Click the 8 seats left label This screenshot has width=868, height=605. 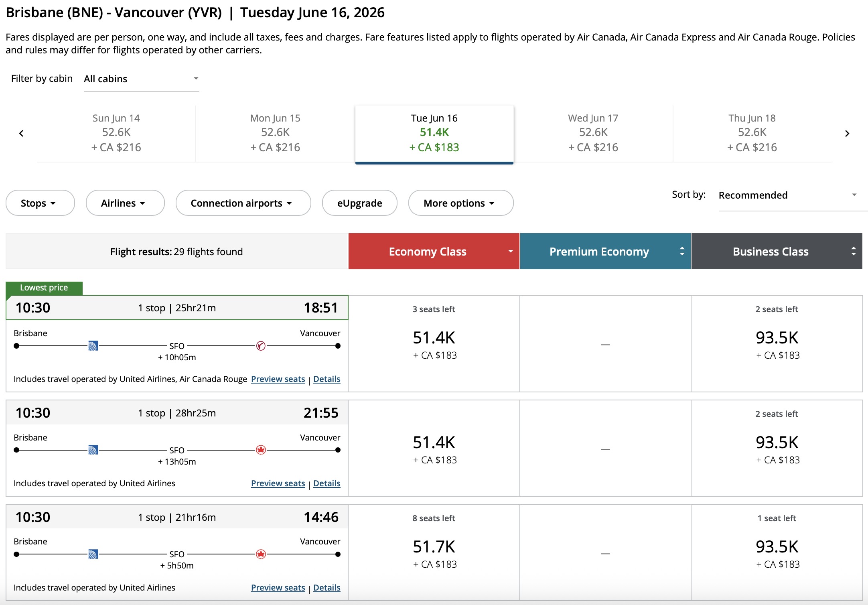coord(434,518)
